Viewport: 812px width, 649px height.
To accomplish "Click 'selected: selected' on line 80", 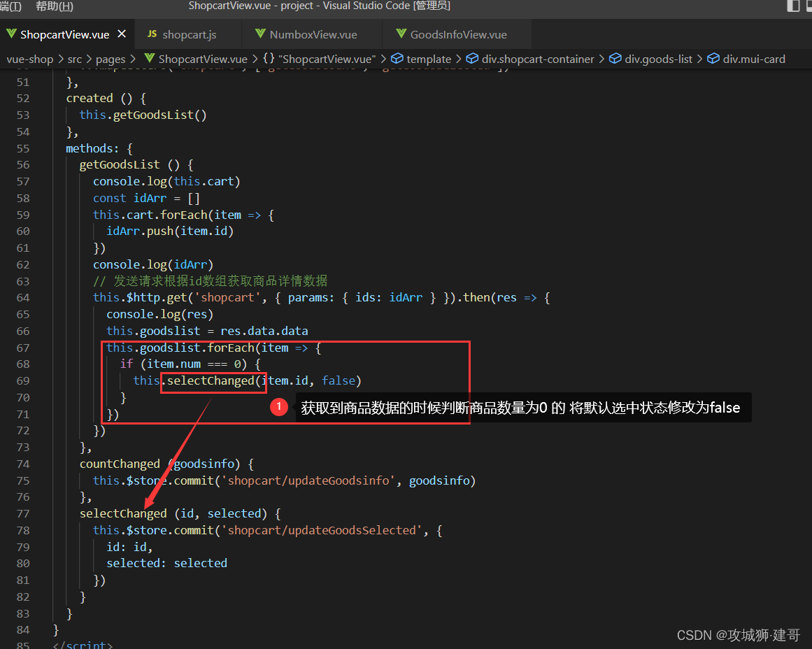I will pyautogui.click(x=166, y=564).
